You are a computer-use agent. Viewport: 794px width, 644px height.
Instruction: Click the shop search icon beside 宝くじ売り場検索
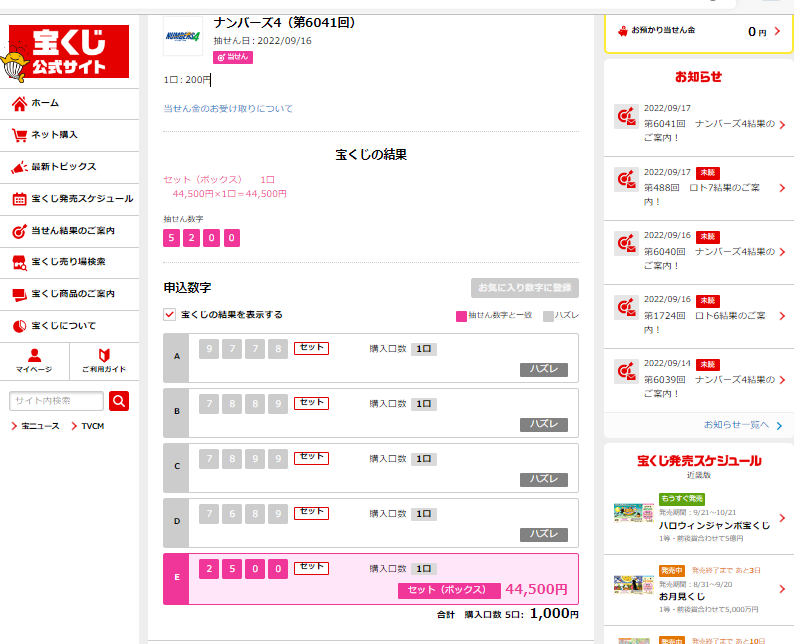point(19,263)
